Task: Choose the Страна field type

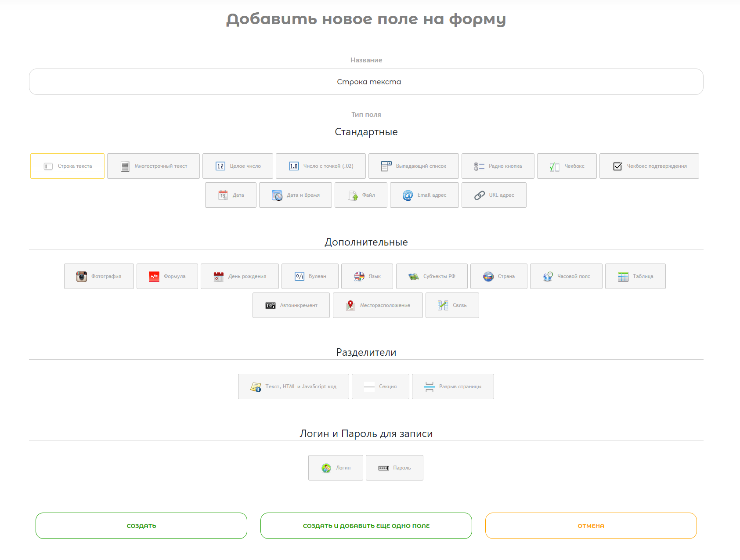Action: tap(498, 276)
